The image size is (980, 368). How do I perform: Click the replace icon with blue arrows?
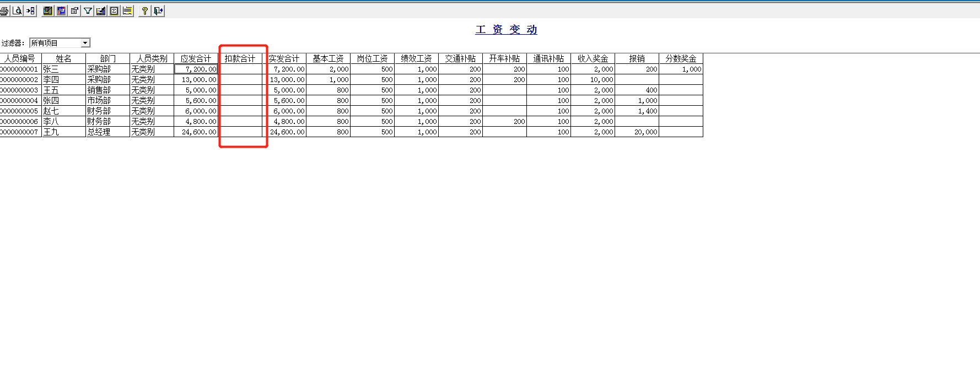click(61, 10)
